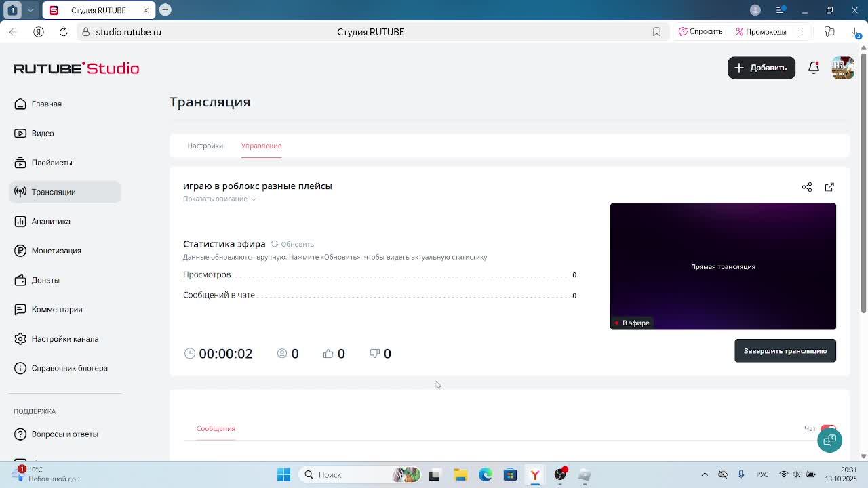Click the Настройки канала gear icon
This screenshot has height=488, width=868.
point(20,339)
